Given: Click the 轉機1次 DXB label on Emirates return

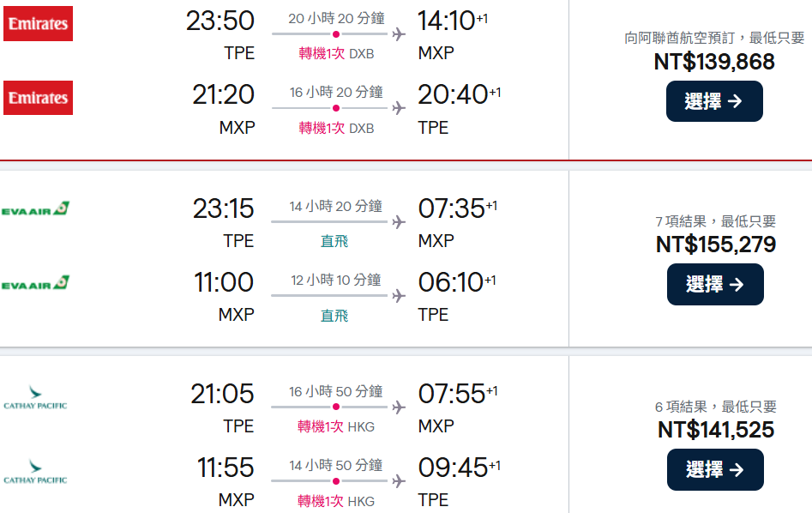Looking at the screenshot, I should coord(336,128).
